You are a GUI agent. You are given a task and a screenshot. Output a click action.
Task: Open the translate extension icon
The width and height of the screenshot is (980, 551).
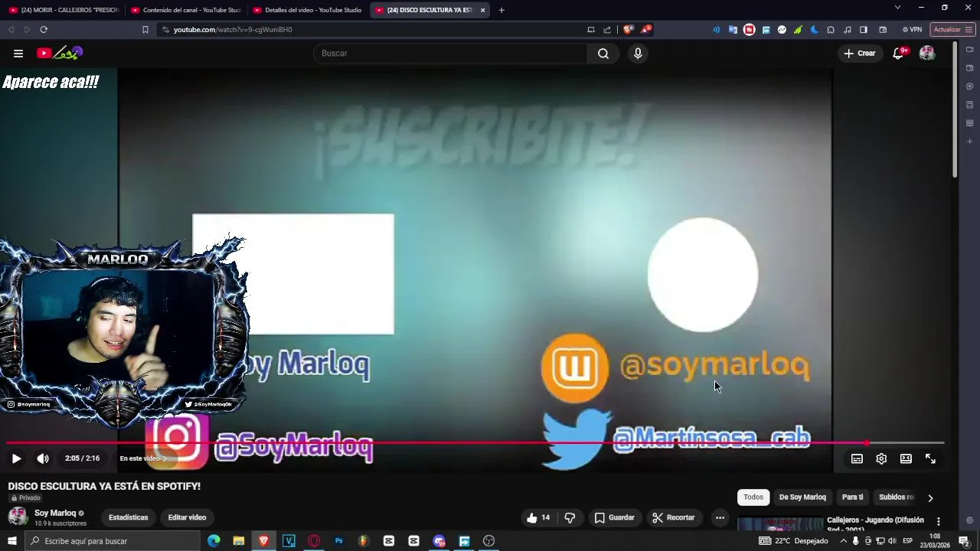tap(733, 30)
